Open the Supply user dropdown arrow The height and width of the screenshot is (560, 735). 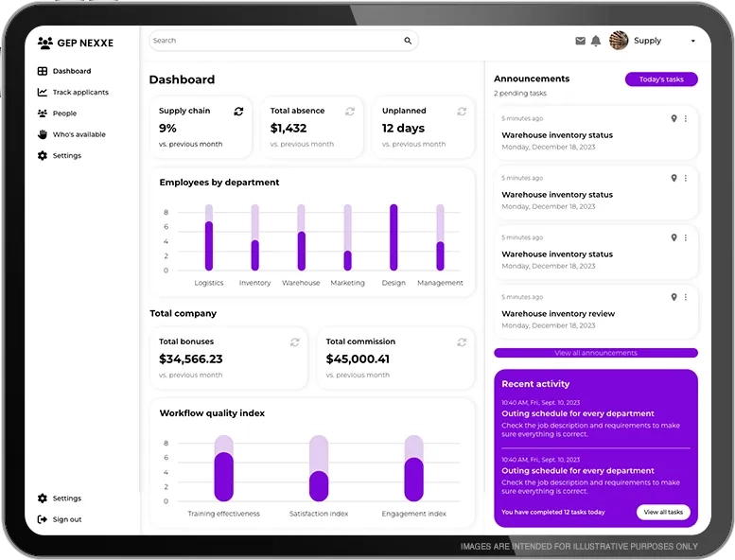[693, 42]
